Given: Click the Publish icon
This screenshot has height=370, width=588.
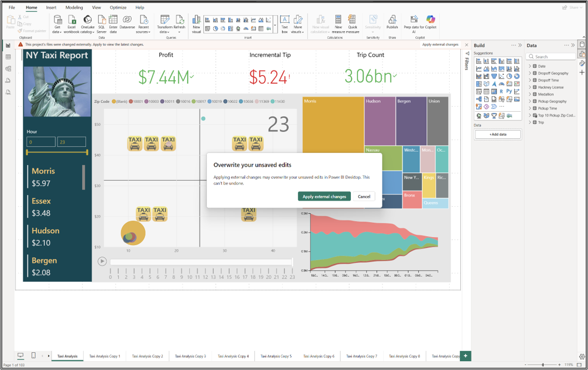Looking at the screenshot, I should [392, 19].
